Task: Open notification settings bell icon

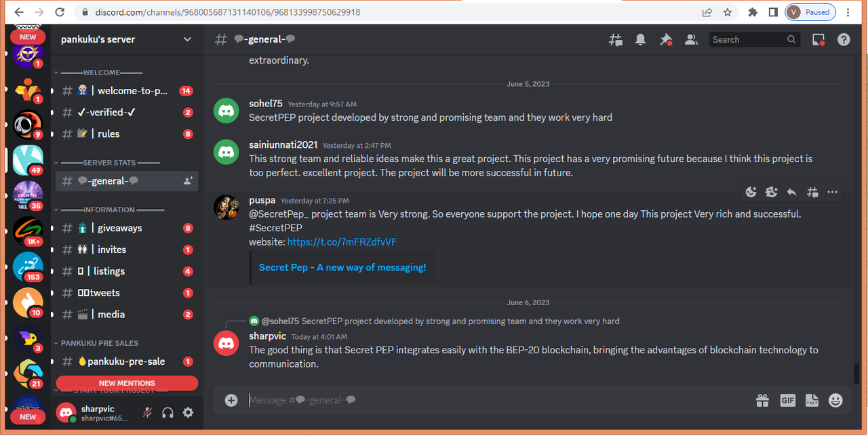Action: [x=640, y=40]
